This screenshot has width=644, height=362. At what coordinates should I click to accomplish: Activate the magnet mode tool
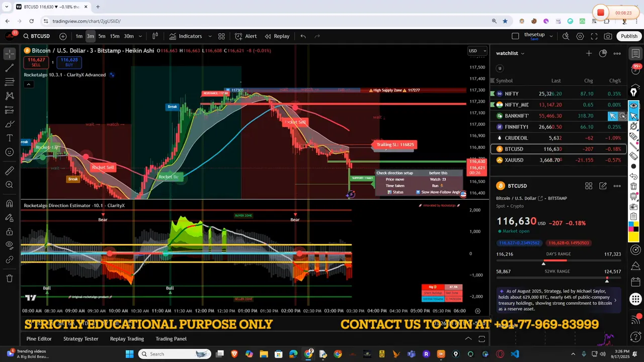pos(10,204)
